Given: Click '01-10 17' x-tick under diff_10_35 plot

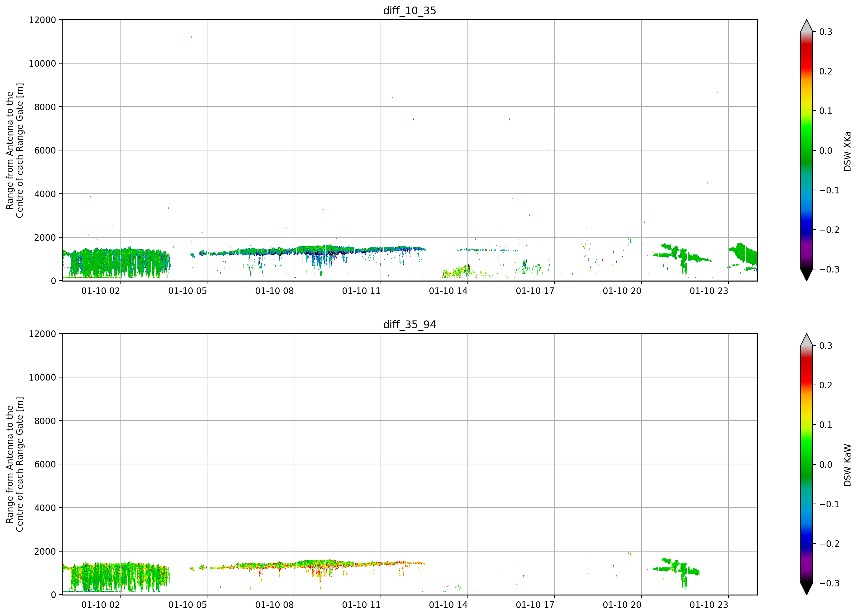Looking at the screenshot, I should pyautogui.click(x=535, y=291).
